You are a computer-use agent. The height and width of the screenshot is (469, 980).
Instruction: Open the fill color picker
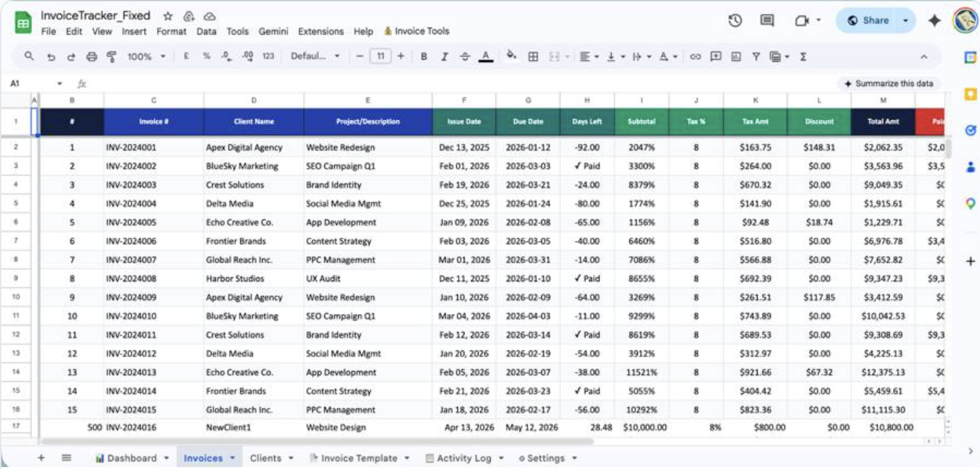511,56
